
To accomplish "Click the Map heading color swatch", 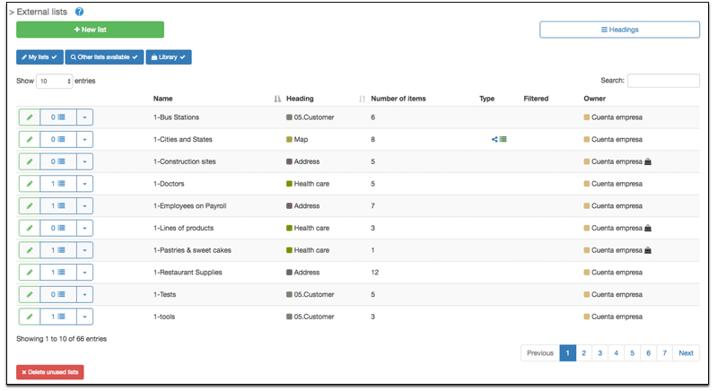I will tap(289, 139).
